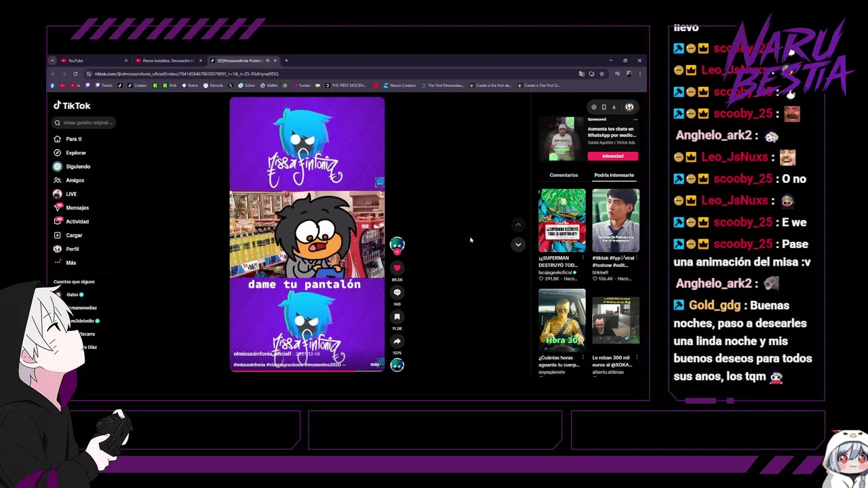Click the translate page icon

(x=582, y=74)
